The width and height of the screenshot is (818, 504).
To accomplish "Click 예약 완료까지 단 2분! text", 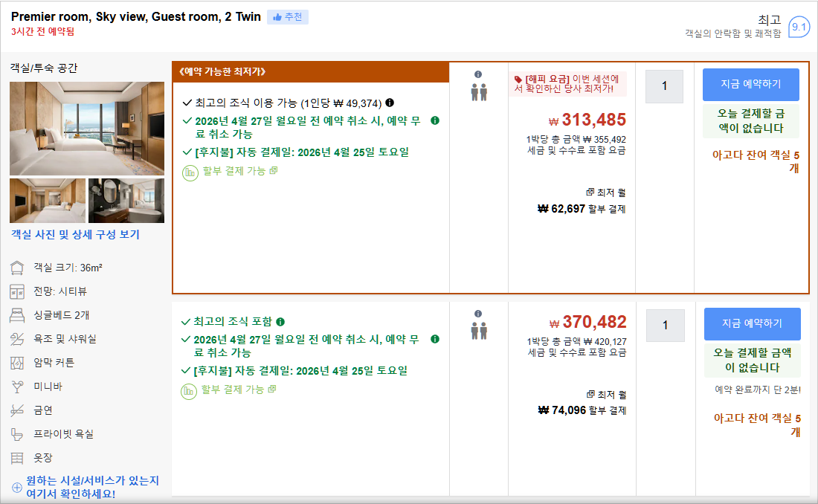I will click(x=758, y=390).
